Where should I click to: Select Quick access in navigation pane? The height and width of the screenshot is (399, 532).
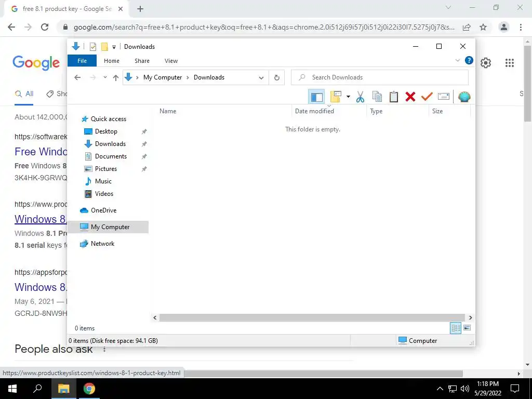tap(109, 119)
